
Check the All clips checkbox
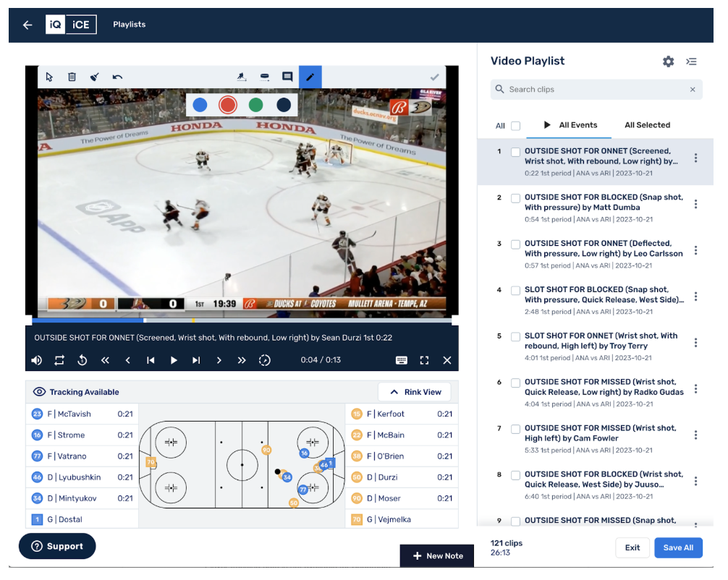tap(515, 126)
